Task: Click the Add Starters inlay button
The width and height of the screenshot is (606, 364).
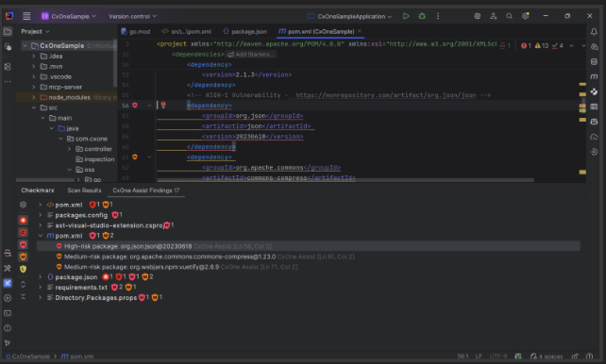Action: pyautogui.click(x=251, y=55)
